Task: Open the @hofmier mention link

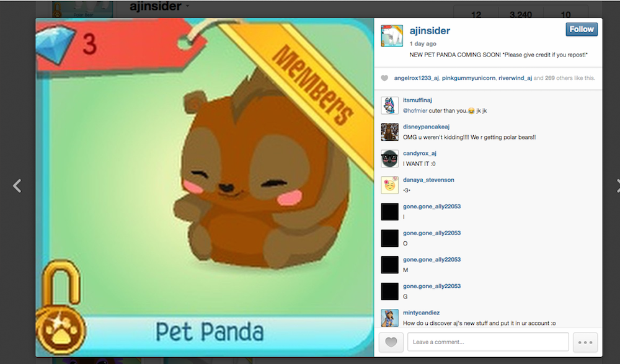Action: coord(415,111)
